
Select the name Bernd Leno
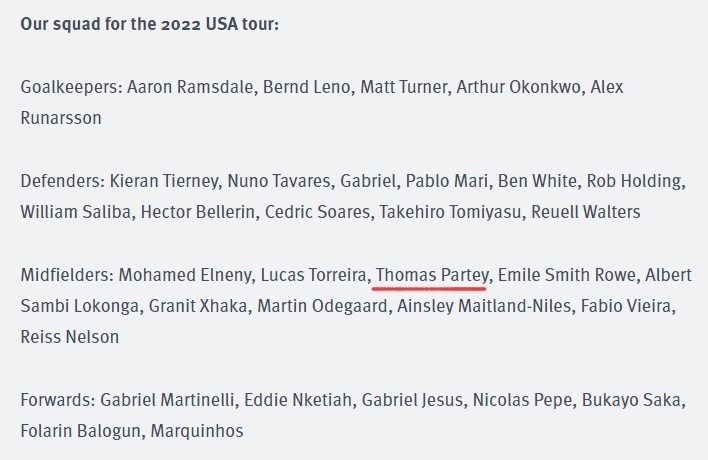(307, 87)
